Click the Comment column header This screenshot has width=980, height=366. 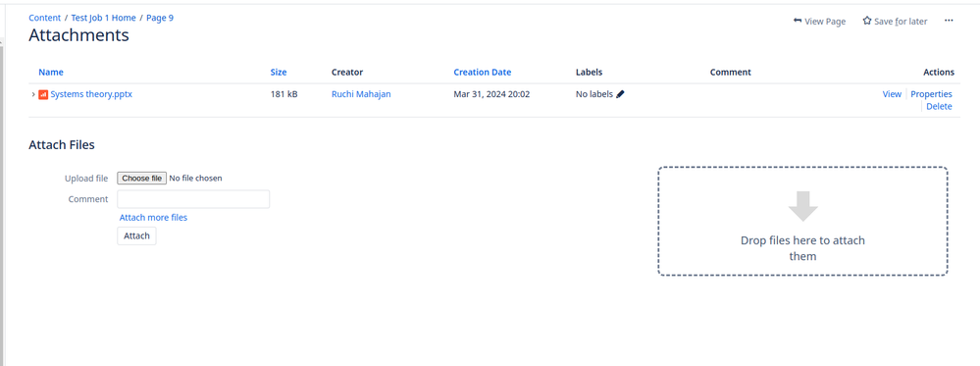coord(731,72)
